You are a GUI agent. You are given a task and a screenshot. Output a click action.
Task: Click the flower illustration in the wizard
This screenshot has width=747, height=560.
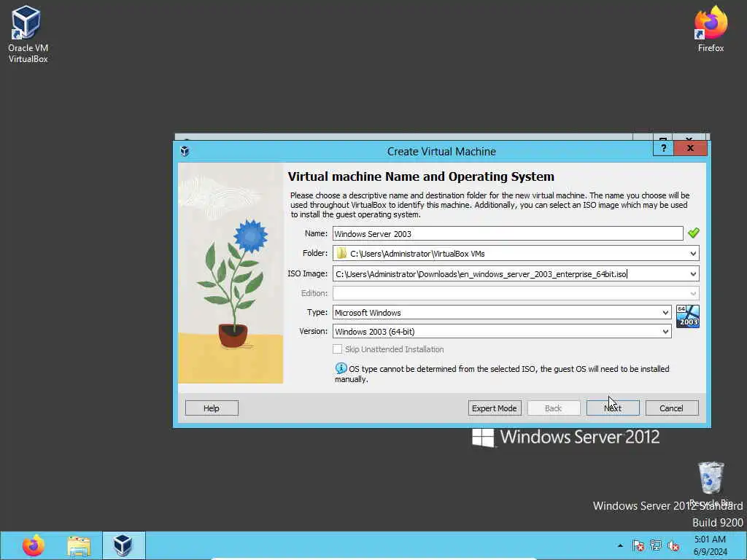point(230,273)
